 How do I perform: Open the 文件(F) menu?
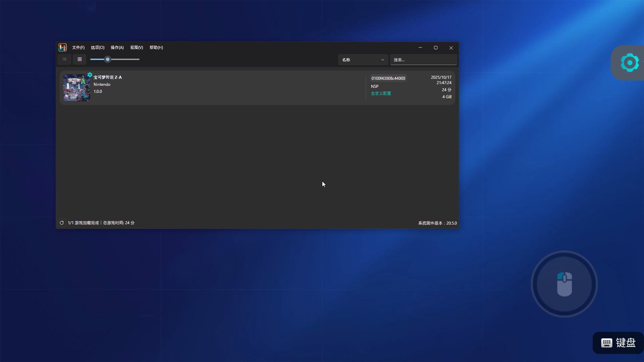78,48
